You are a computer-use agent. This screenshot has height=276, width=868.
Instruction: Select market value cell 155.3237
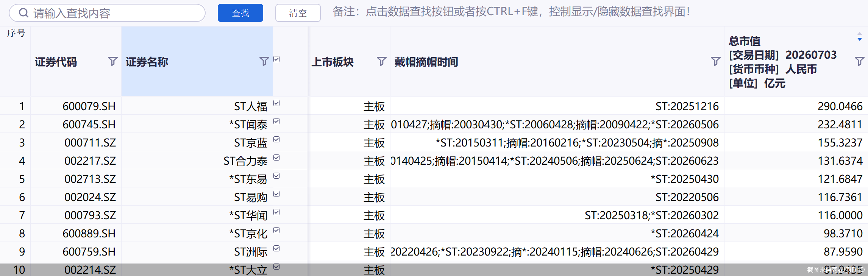tap(796, 142)
